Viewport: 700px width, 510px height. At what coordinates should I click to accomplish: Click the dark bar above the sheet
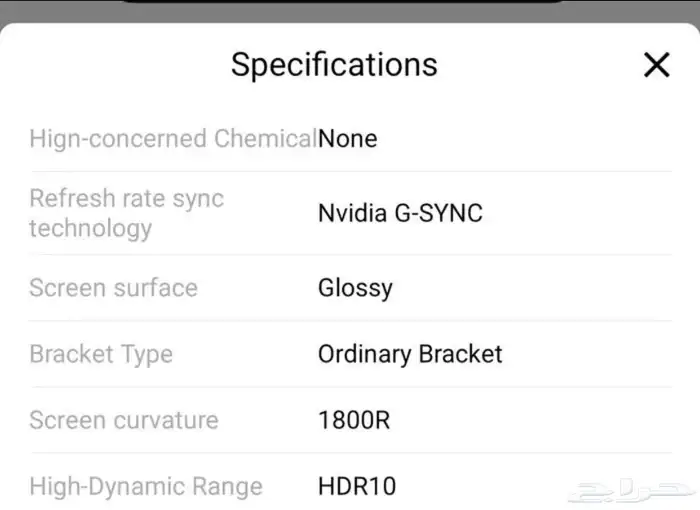(x=340, y=2)
